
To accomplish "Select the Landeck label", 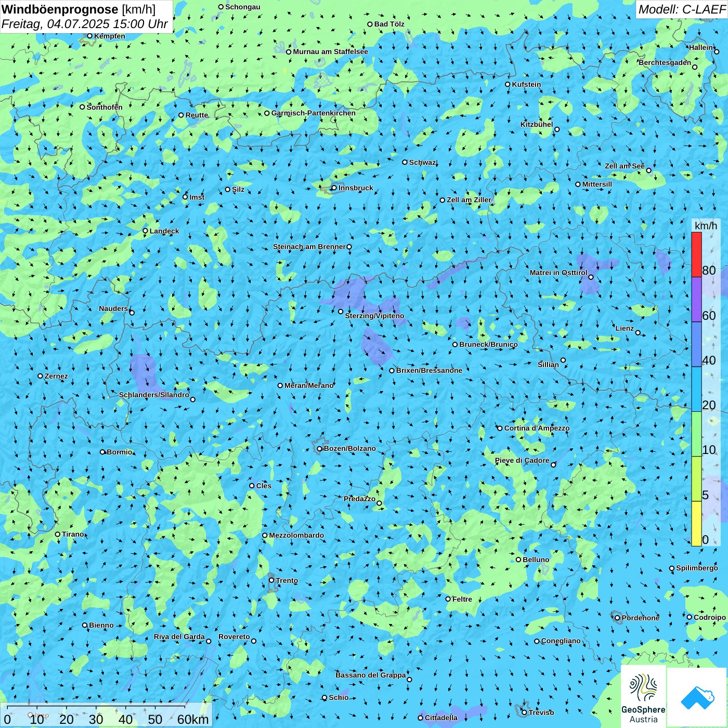I will 164,231.
